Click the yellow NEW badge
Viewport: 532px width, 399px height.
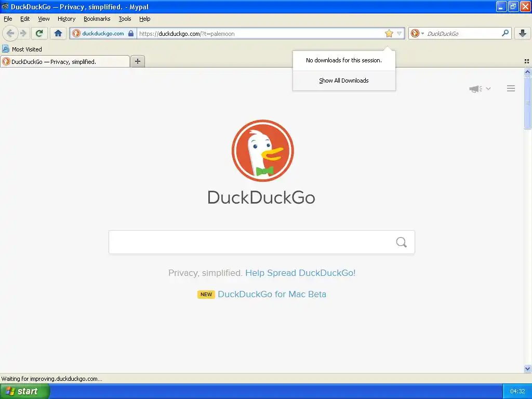point(206,294)
